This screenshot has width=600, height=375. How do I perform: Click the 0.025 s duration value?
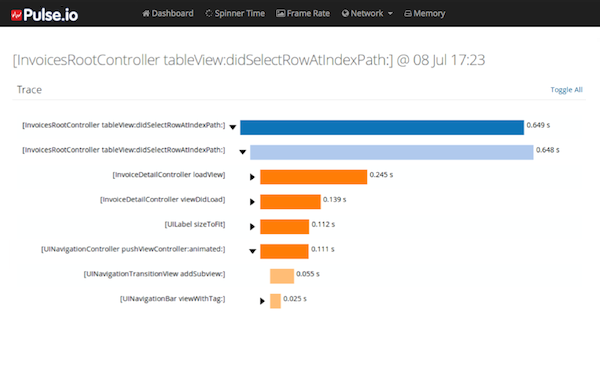[x=295, y=299]
